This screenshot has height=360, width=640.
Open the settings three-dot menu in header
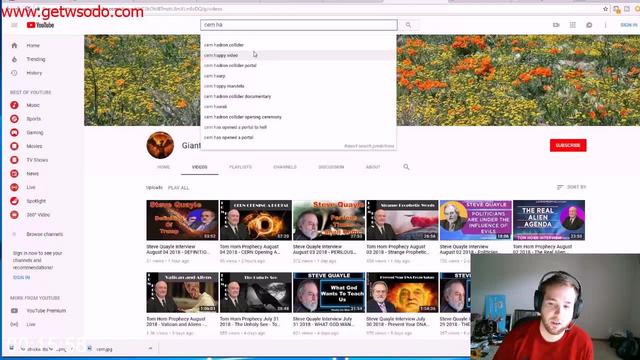pos(605,25)
